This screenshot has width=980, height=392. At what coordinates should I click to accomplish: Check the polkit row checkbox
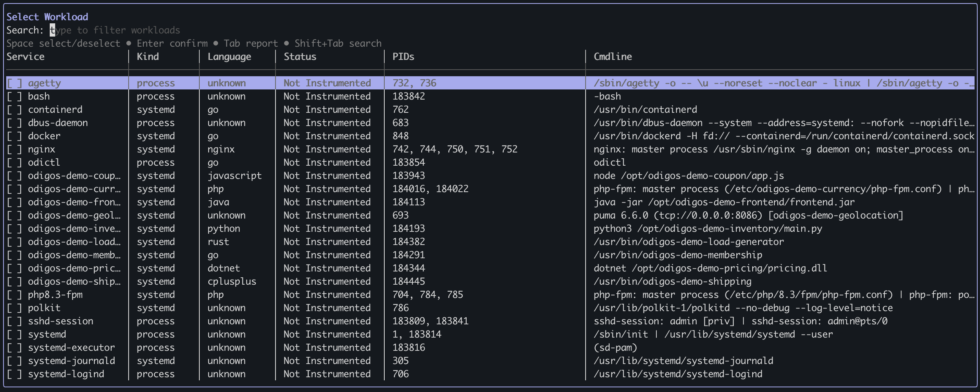point(14,308)
